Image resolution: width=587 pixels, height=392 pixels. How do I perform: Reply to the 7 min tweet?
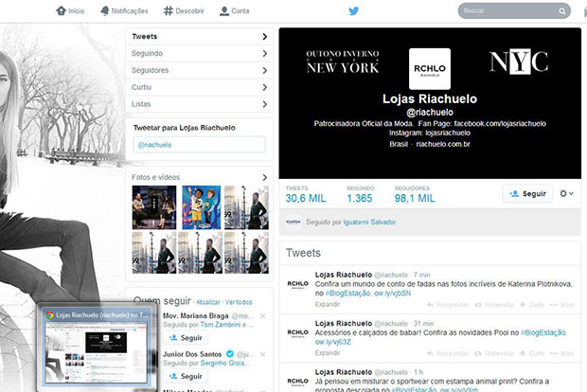(448, 305)
